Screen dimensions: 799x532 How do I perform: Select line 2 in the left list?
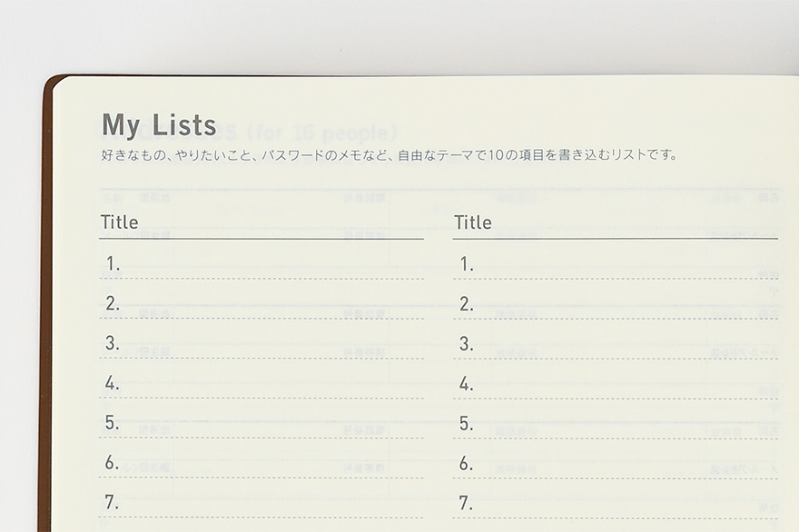coord(263,304)
